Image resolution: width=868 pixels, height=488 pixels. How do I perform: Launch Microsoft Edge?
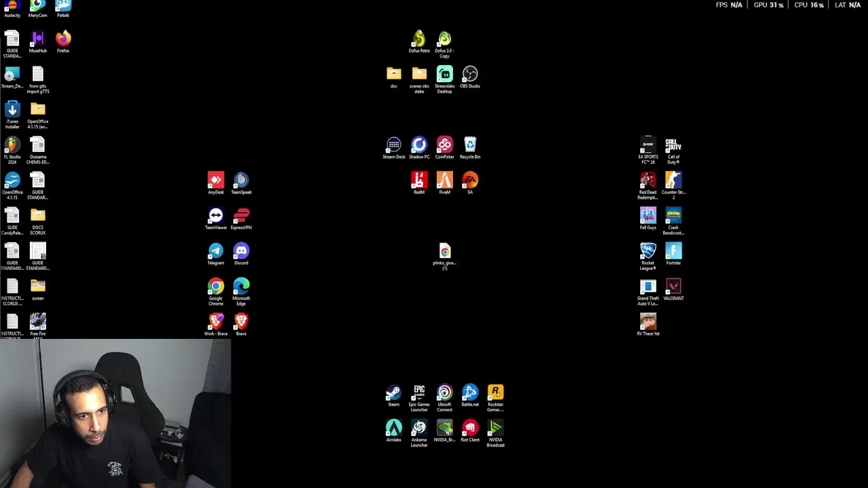pyautogui.click(x=241, y=291)
